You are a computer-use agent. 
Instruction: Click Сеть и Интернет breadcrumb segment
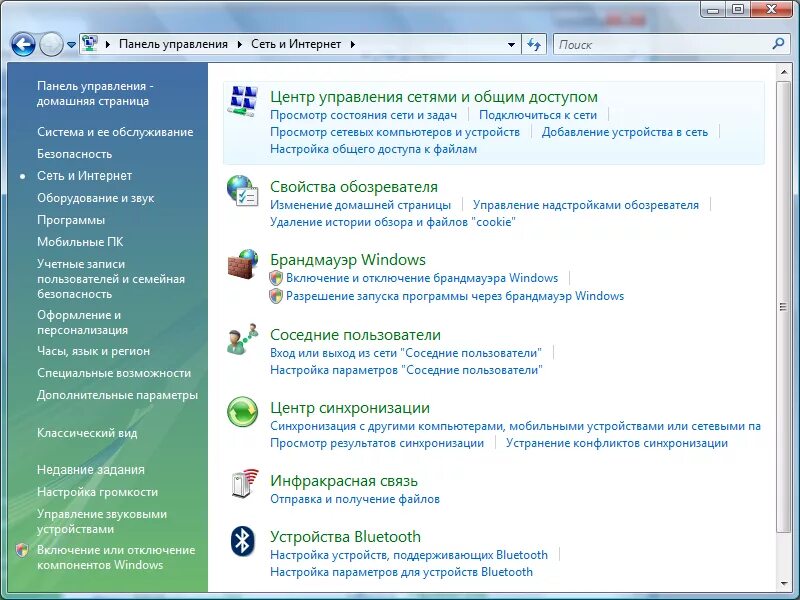click(x=296, y=44)
